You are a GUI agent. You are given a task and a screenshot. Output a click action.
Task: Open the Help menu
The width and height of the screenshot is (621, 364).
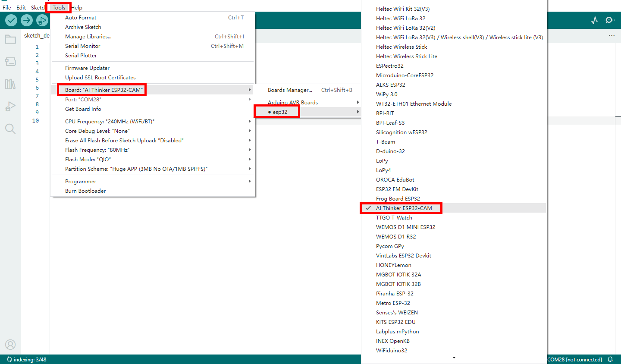[x=77, y=7]
